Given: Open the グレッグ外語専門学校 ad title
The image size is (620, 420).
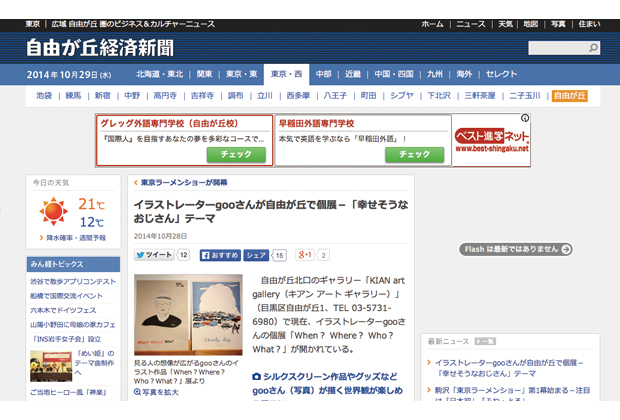Looking at the screenshot, I should click(x=169, y=123).
